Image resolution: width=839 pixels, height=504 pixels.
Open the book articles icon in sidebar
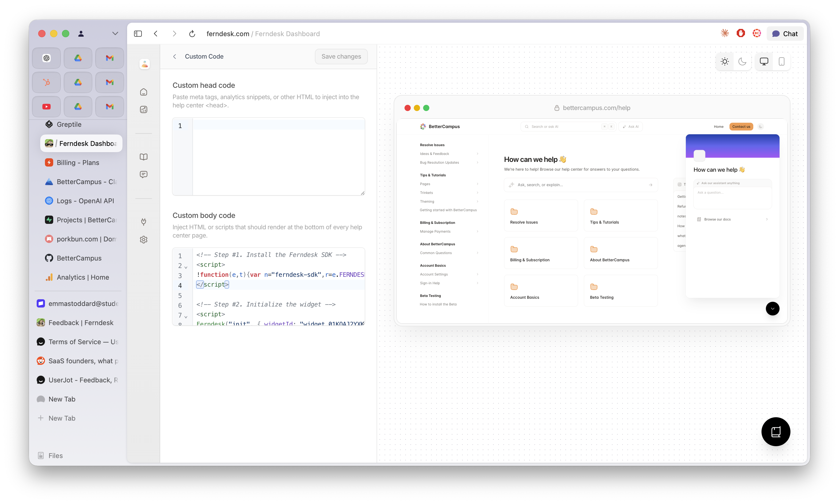[144, 157]
